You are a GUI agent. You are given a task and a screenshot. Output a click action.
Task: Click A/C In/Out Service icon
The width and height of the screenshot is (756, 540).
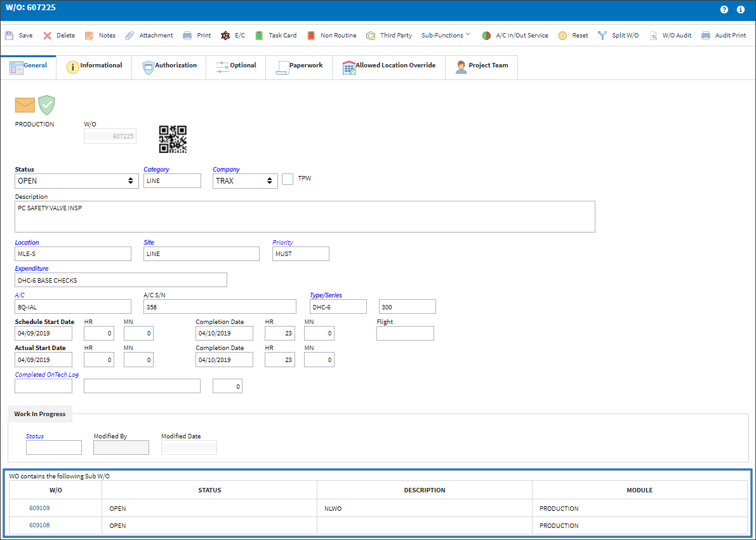[x=486, y=35]
